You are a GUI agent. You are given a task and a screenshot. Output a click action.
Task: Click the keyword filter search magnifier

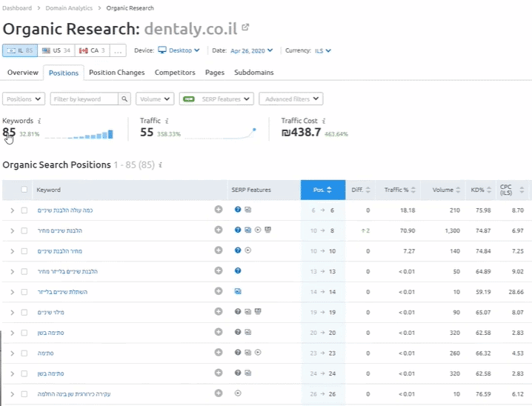pyautogui.click(x=124, y=99)
